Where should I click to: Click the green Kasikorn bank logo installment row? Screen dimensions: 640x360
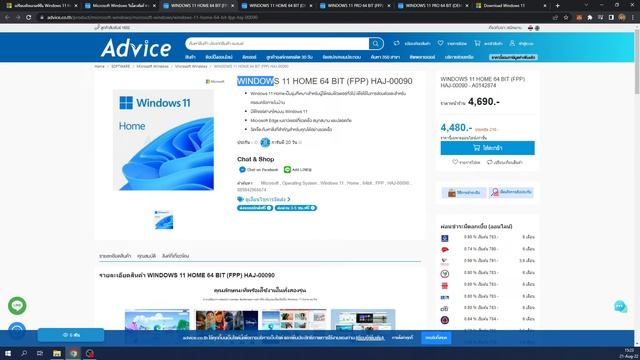445,273
